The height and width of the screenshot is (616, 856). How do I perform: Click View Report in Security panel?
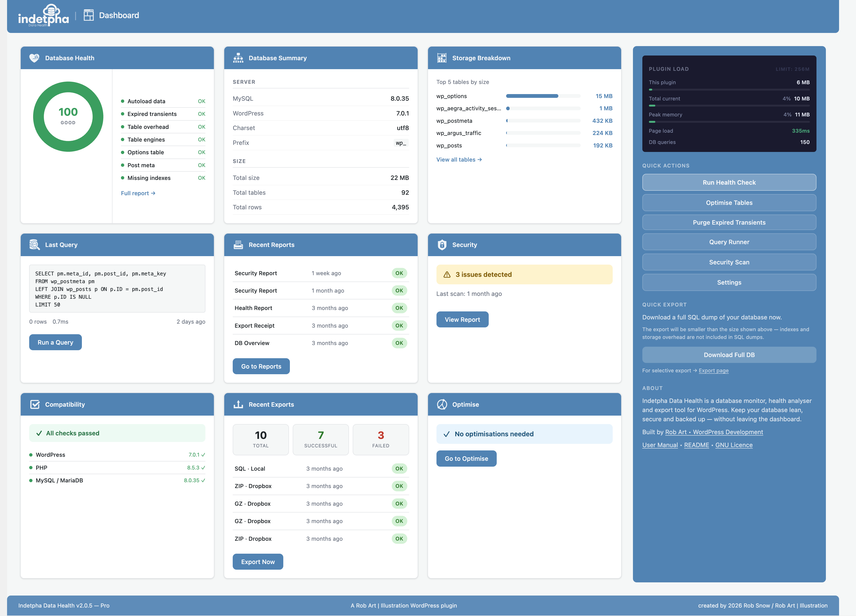[462, 319]
